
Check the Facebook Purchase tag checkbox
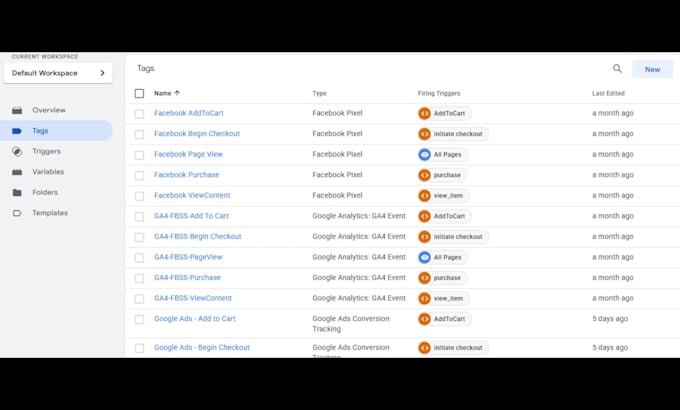point(139,175)
